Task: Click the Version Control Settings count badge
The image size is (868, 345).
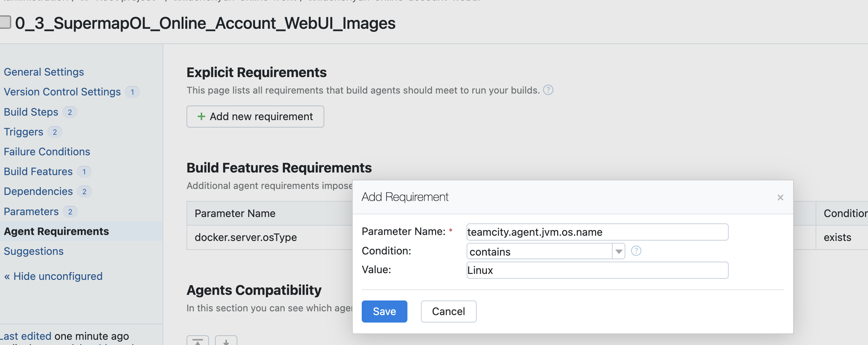Action: (132, 92)
